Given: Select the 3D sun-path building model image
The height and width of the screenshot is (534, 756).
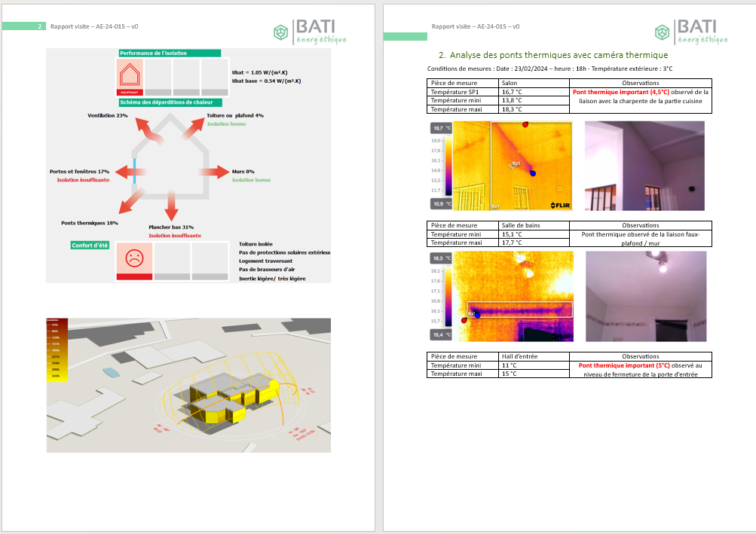Looking at the screenshot, I should (188, 385).
